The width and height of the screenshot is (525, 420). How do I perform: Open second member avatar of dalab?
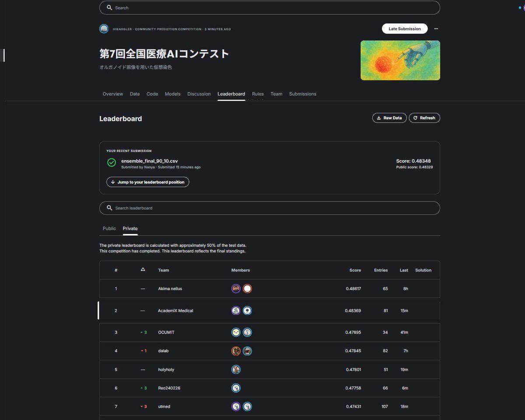tap(247, 351)
